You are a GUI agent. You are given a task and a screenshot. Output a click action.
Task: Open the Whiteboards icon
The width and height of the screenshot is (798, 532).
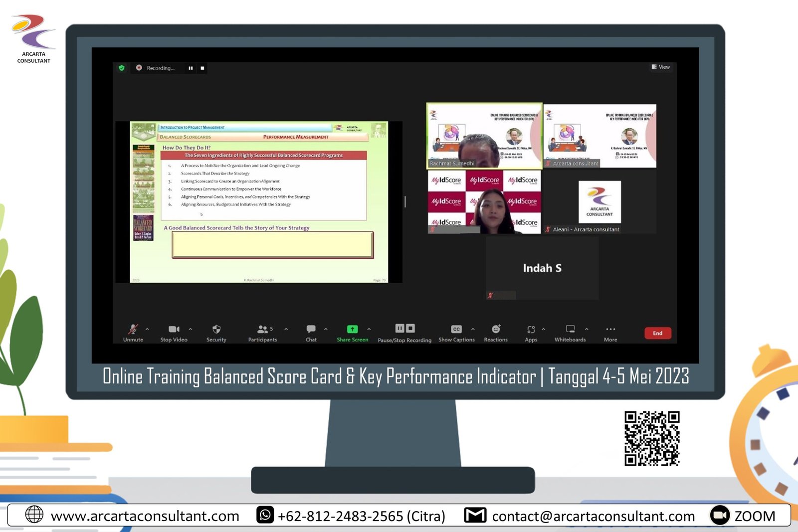point(570,329)
